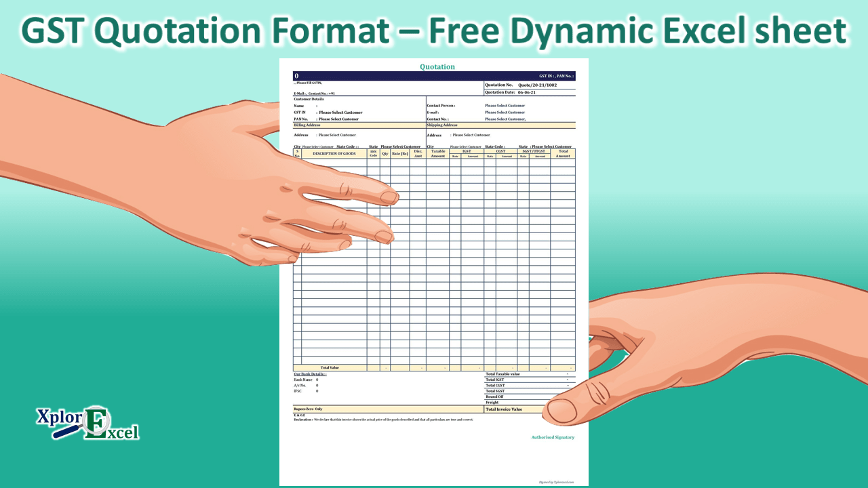Select the billing Address 'Please Select Customer' value
The width and height of the screenshot is (868, 488).
(x=337, y=135)
